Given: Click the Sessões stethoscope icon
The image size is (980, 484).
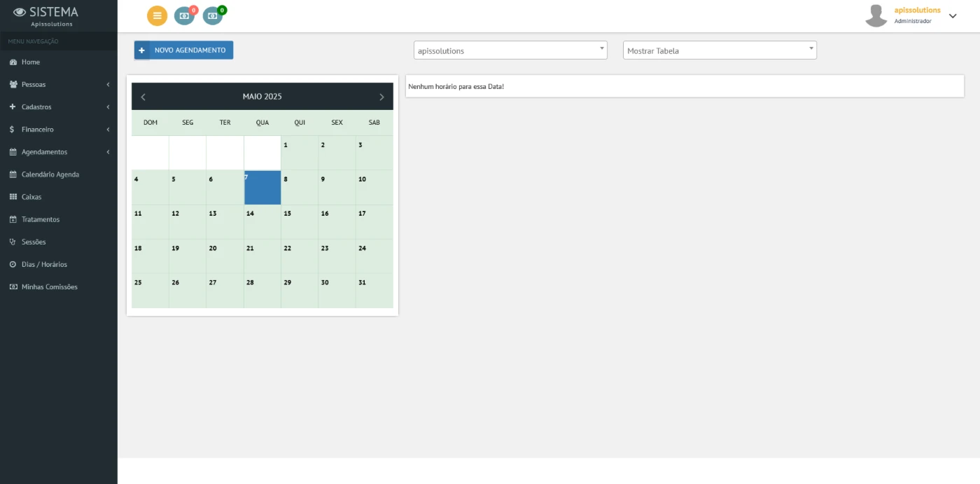Looking at the screenshot, I should pos(13,242).
